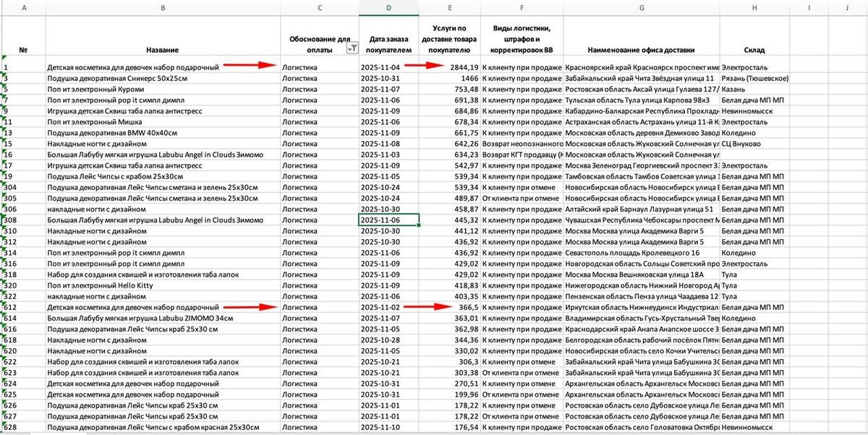The image size is (868, 435).
Task: Click Севастополь площадь Кролевецкого 16 address cell
Action: (x=642, y=252)
